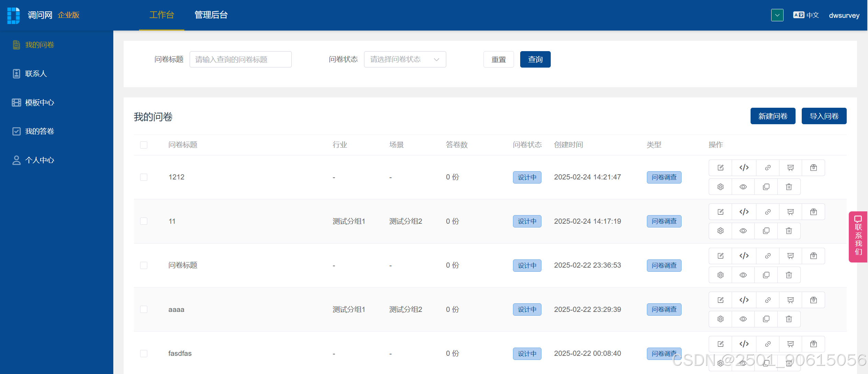Click the trash icon for survey 1212
The width and height of the screenshot is (868, 374).
pos(789,187)
